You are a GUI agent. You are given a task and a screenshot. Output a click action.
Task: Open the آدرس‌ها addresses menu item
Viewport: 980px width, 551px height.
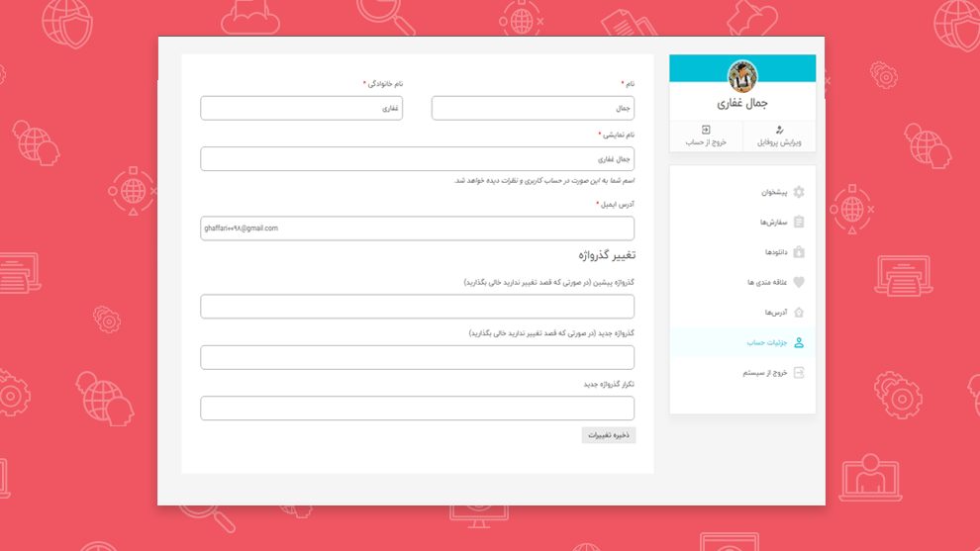coord(742,312)
